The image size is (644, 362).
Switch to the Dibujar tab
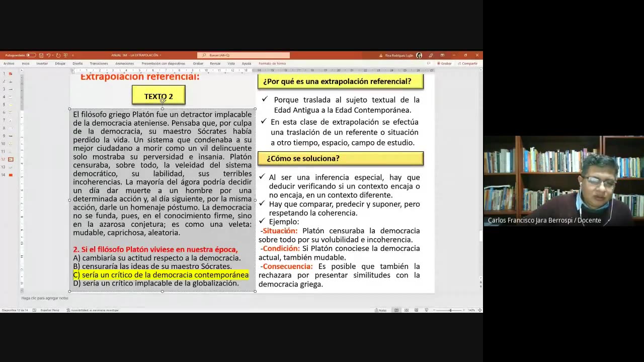[60, 63]
